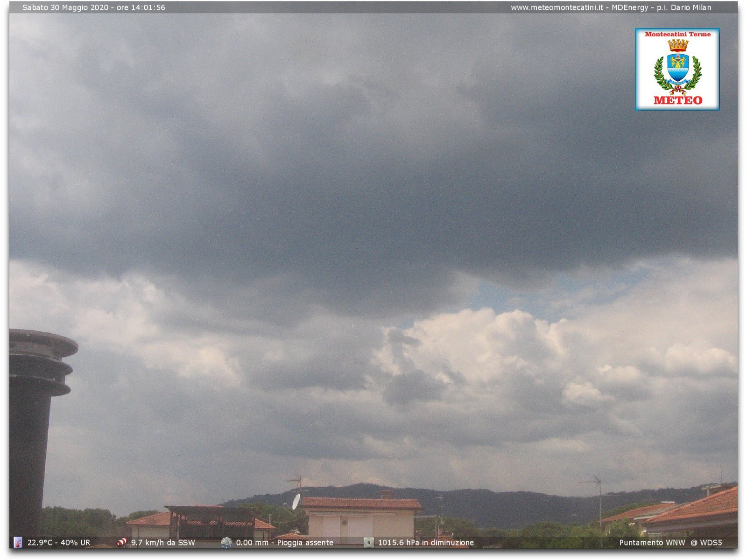Screen dimensions: 747x560
Task: Open the www.meteomontecatini.it website link
Action: [x=557, y=7]
